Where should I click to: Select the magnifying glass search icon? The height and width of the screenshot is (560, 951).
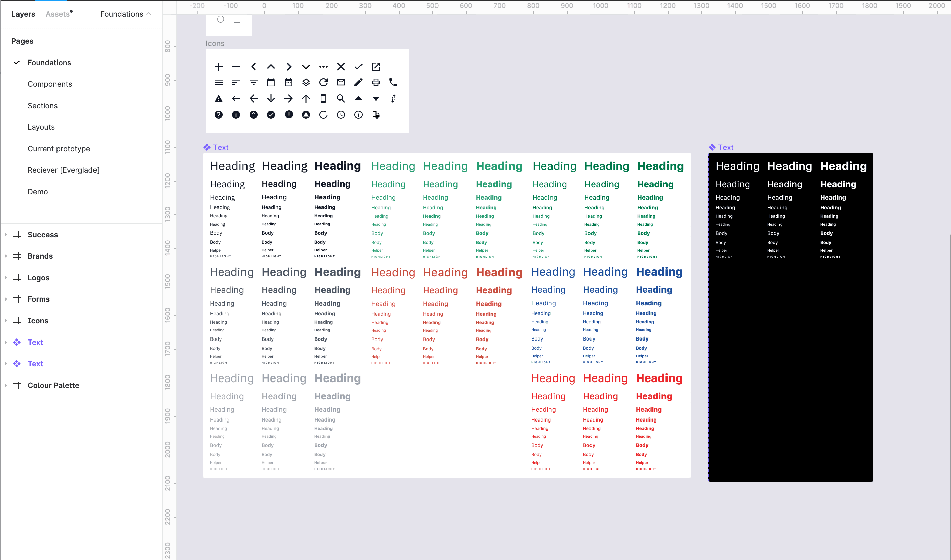point(341,99)
